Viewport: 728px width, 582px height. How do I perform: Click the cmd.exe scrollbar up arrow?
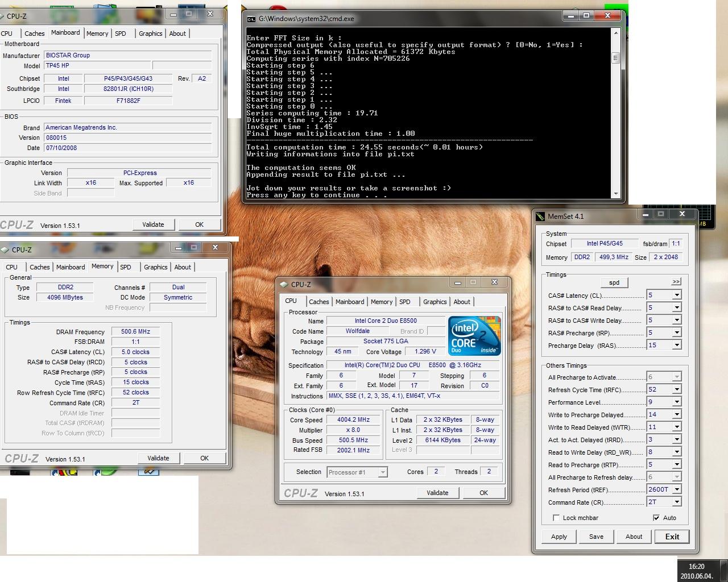[615, 32]
